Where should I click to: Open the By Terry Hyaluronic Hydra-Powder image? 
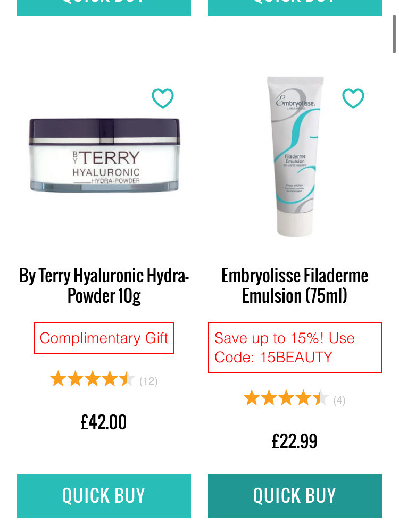[104, 155]
